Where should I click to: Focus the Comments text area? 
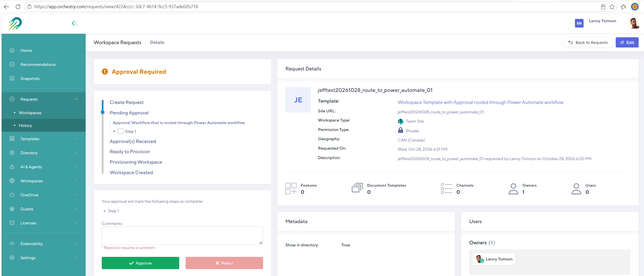(182, 236)
